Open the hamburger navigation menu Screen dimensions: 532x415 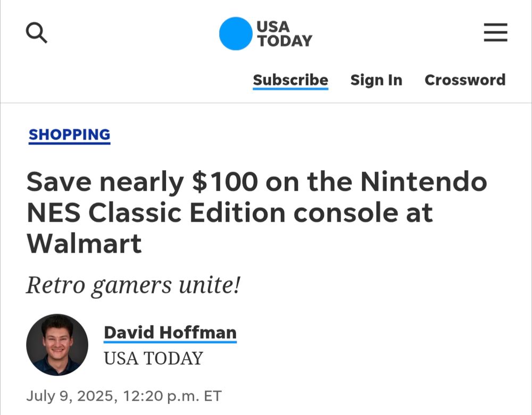(x=495, y=33)
